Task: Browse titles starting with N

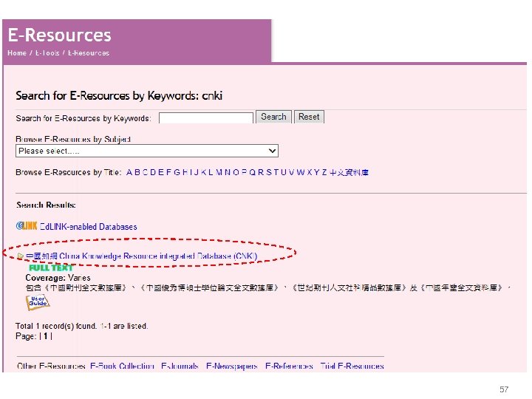Action: 228,172
